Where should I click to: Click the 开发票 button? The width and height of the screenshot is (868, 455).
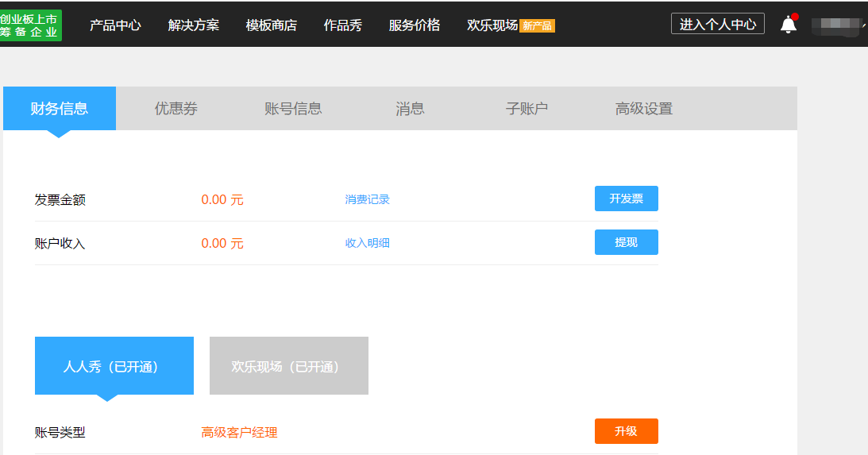626,199
